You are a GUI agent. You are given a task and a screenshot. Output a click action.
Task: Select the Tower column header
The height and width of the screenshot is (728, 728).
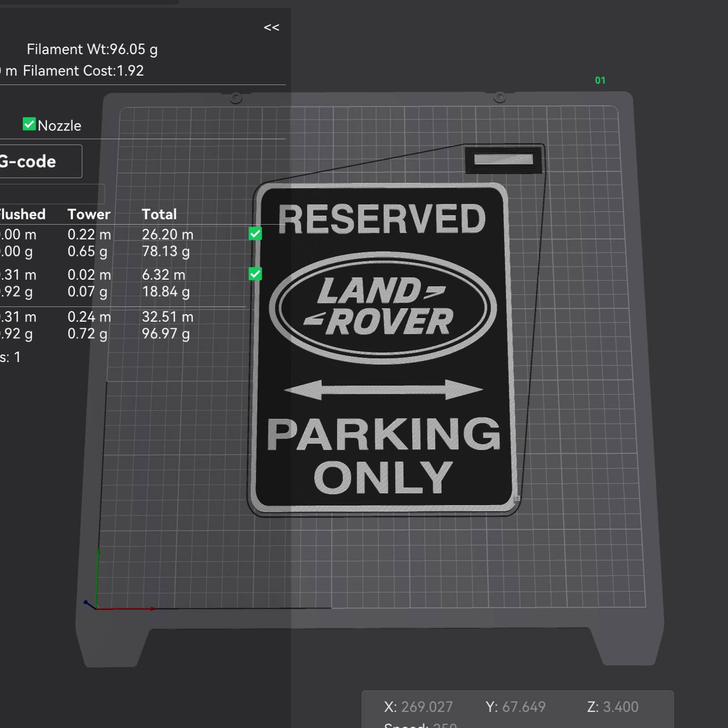click(x=89, y=214)
